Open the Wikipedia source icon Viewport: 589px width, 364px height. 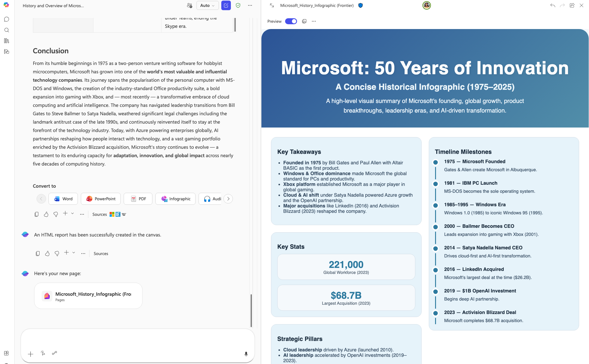[123, 214]
